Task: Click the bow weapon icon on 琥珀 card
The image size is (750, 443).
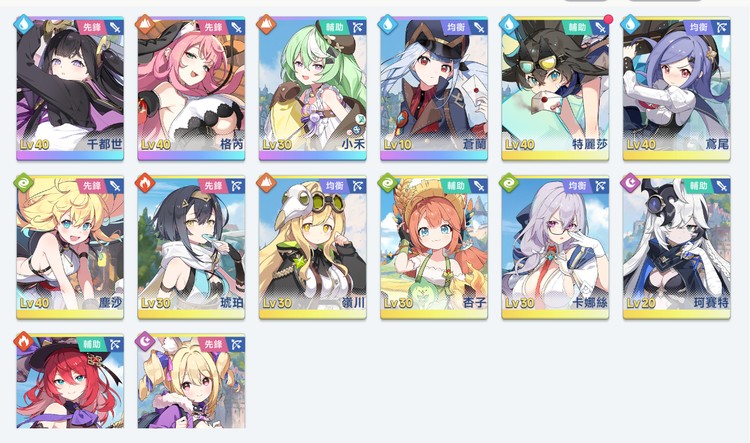Action: pyautogui.click(x=236, y=186)
